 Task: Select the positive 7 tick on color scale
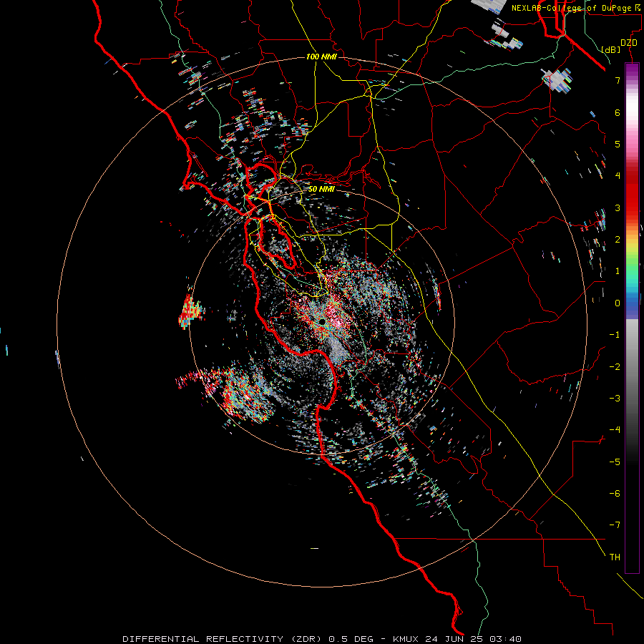coord(618,80)
